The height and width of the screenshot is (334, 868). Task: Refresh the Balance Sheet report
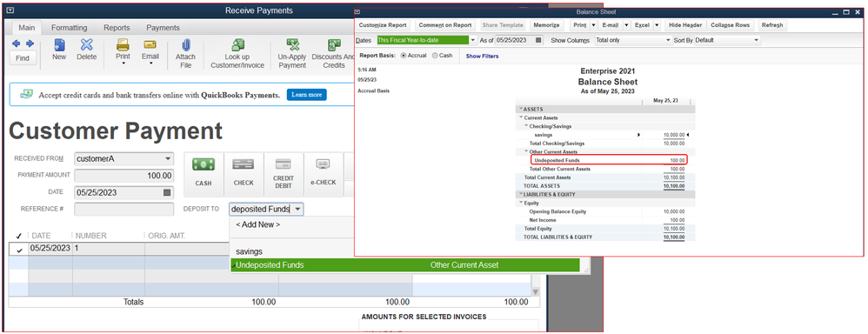click(771, 25)
